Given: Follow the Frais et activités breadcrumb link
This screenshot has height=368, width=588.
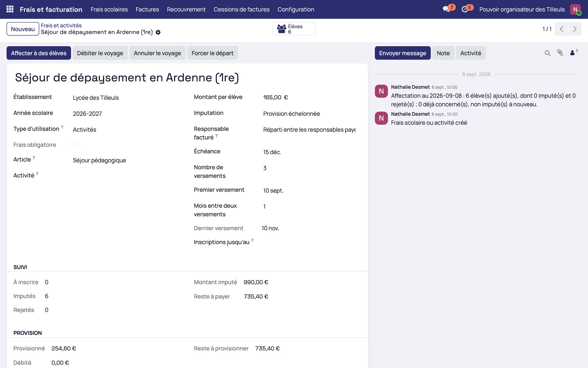Looking at the screenshot, I should 61,25.
